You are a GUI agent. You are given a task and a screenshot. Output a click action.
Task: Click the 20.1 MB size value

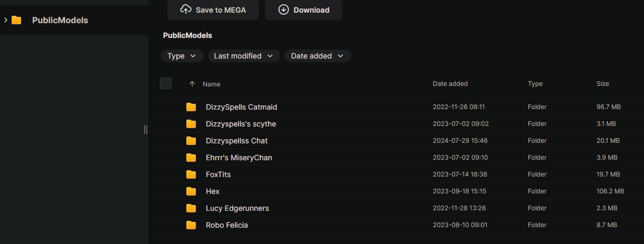coord(608,141)
